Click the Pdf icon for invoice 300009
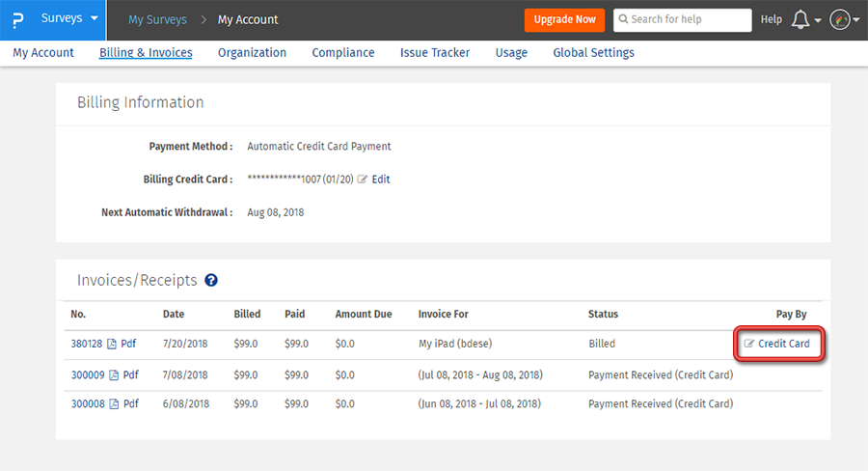The height and width of the screenshot is (471, 868). (112, 375)
